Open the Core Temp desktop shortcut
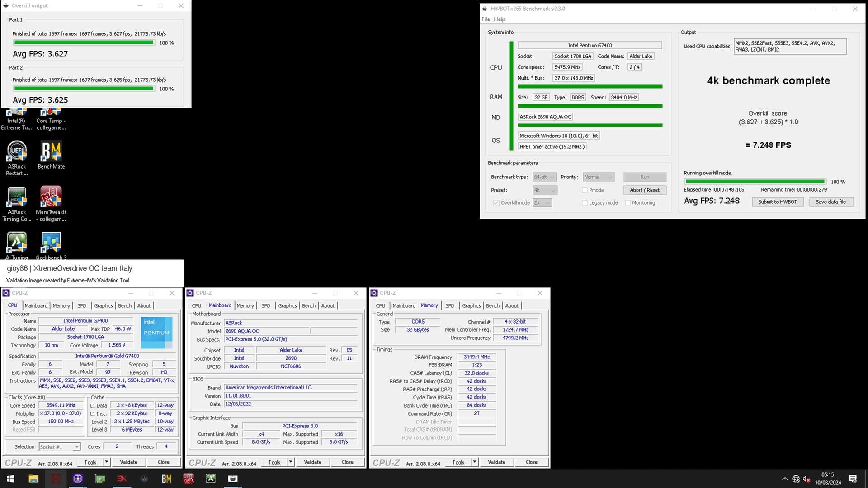The image size is (868, 488). tap(51, 119)
